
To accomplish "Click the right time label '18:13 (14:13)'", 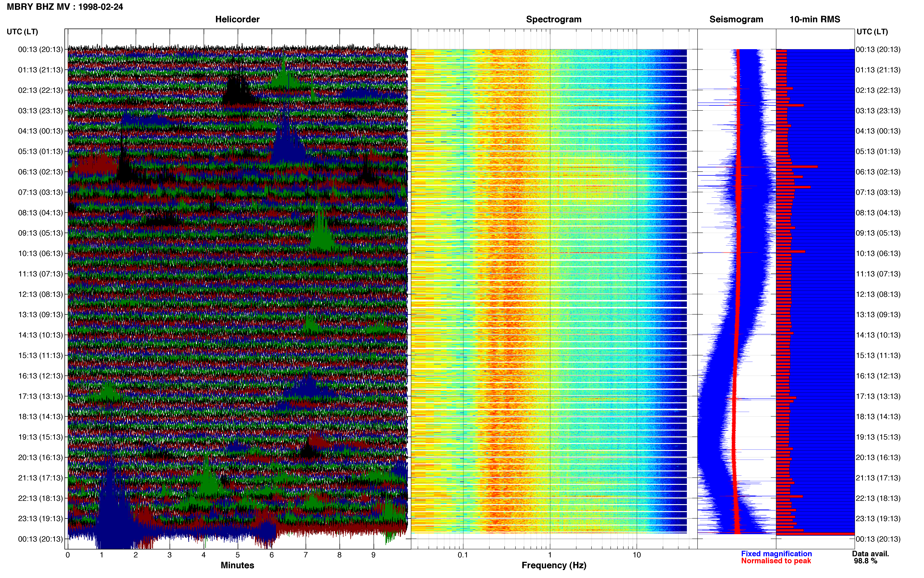I will [878, 417].
